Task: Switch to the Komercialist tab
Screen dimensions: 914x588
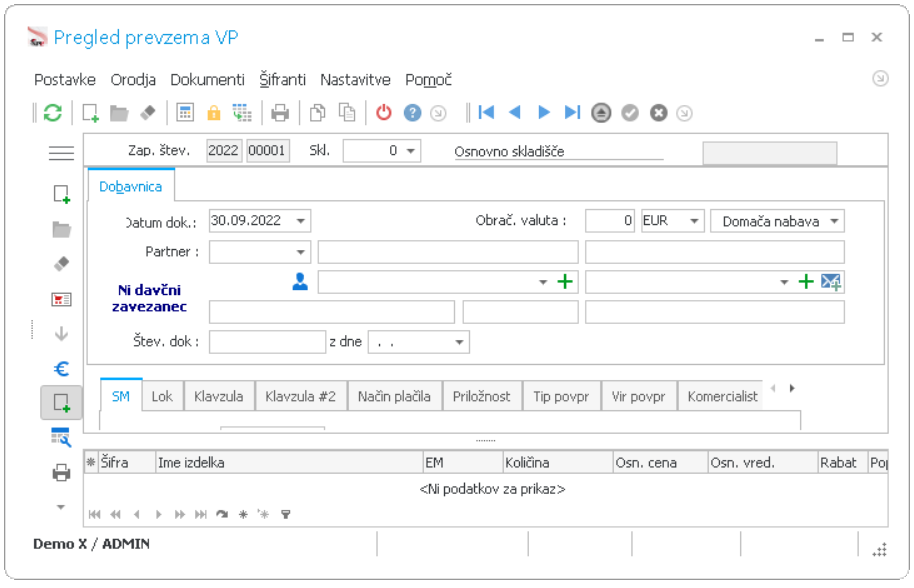Action: [722, 396]
